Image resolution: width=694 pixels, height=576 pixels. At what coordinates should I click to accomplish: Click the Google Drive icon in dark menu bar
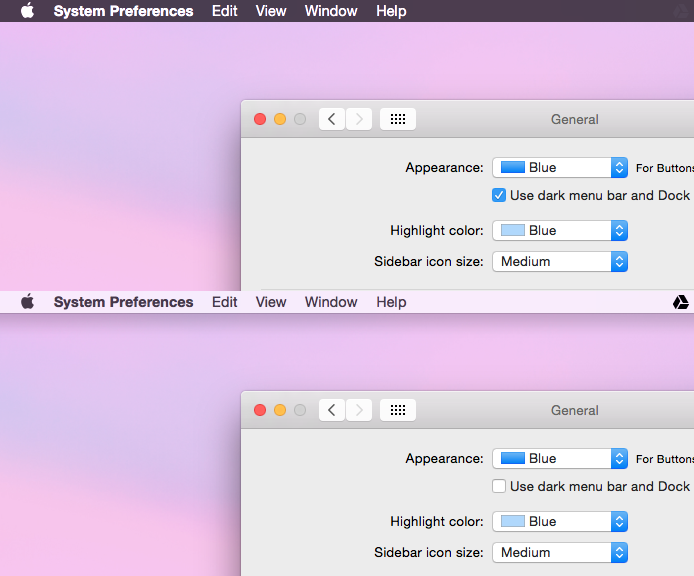tap(681, 11)
